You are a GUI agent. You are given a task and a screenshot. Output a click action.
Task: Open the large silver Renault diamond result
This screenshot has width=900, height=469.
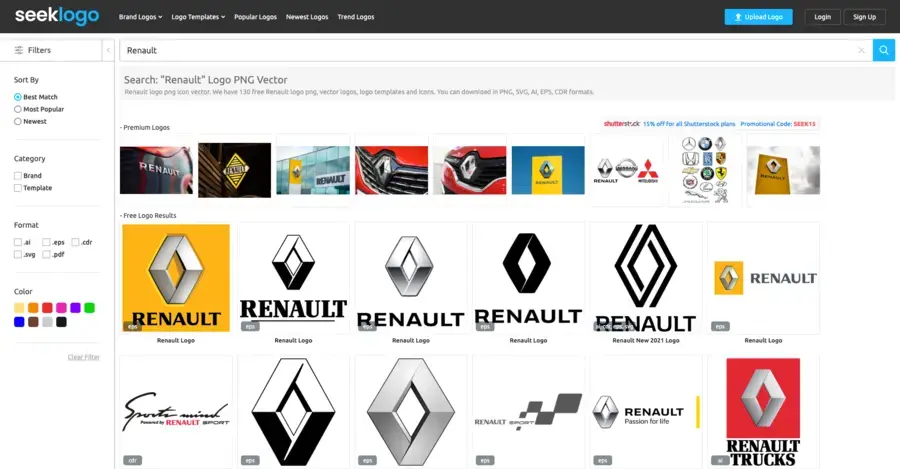tap(411, 412)
